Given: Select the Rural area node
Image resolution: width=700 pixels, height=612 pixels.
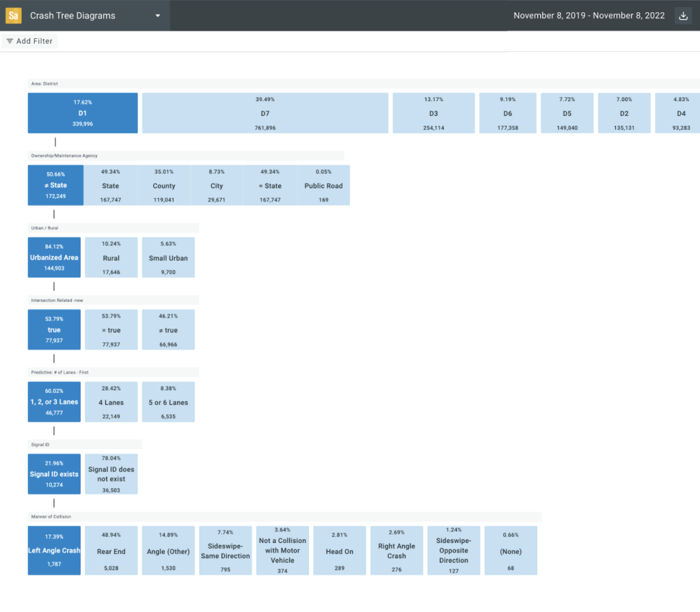Looking at the screenshot, I should (111, 258).
